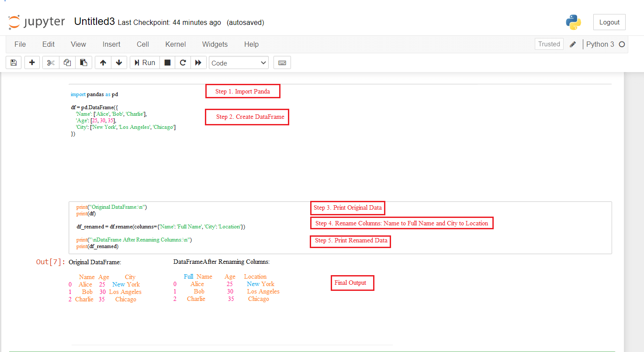Click the Logout button

pyautogui.click(x=609, y=22)
